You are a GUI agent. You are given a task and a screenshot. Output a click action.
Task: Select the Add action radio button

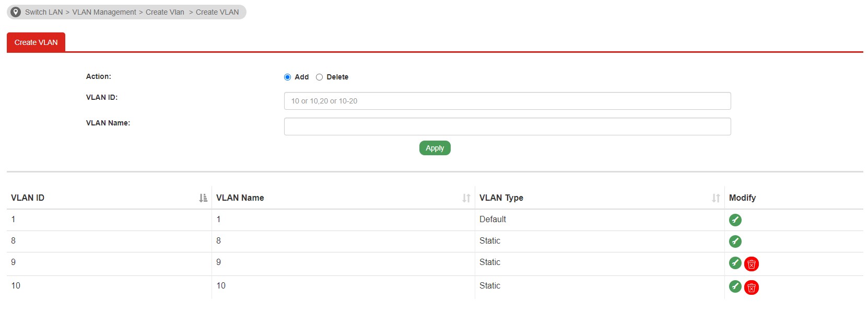tap(287, 77)
